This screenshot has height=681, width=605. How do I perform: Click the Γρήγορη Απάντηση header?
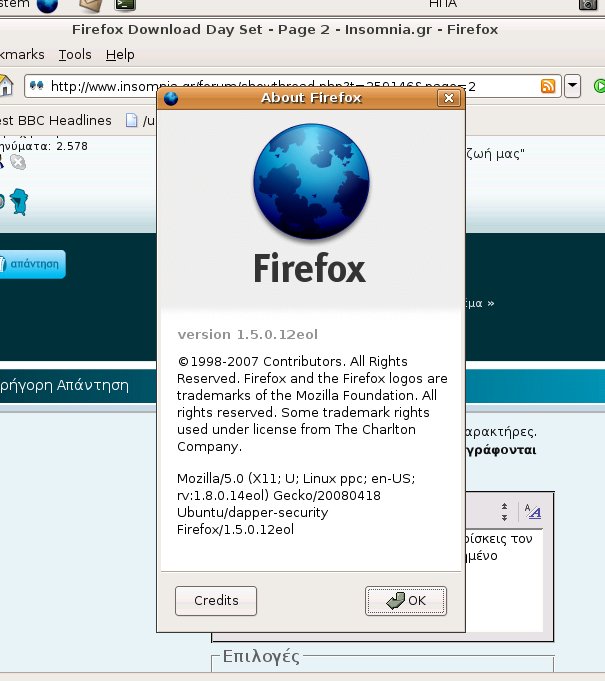click(64, 385)
